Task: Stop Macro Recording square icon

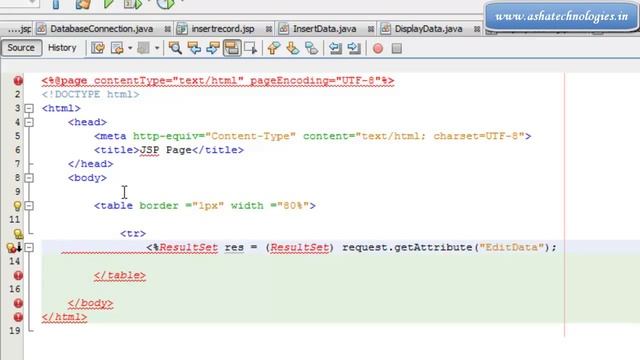Action: [397, 49]
